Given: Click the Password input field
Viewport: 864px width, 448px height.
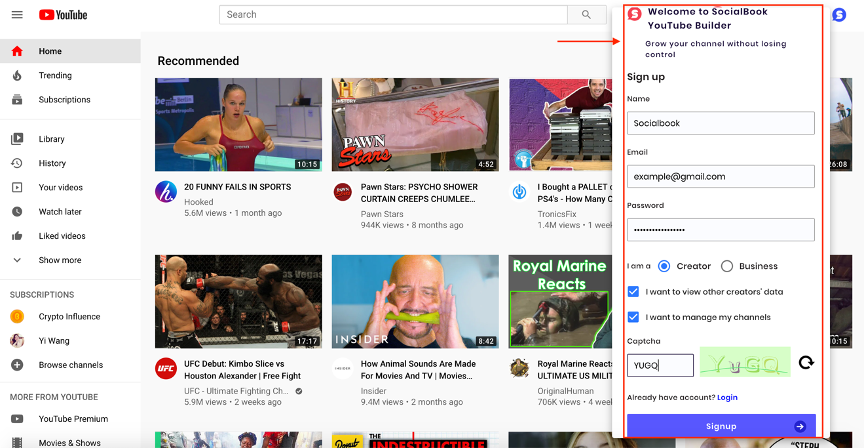Looking at the screenshot, I should pyautogui.click(x=721, y=230).
